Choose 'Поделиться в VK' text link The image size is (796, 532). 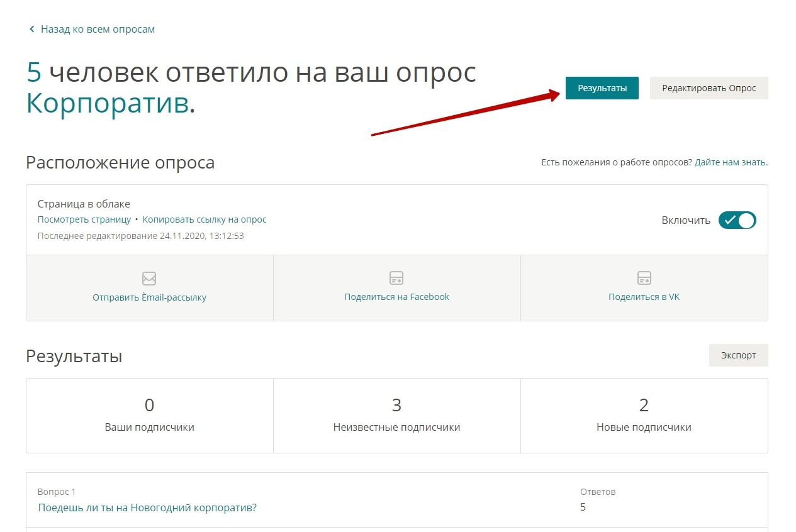(644, 297)
